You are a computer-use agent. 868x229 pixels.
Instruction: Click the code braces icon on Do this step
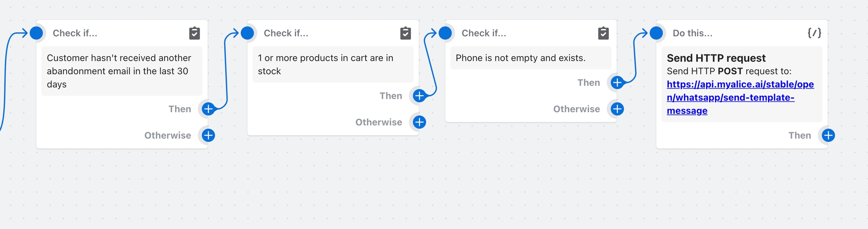(814, 33)
